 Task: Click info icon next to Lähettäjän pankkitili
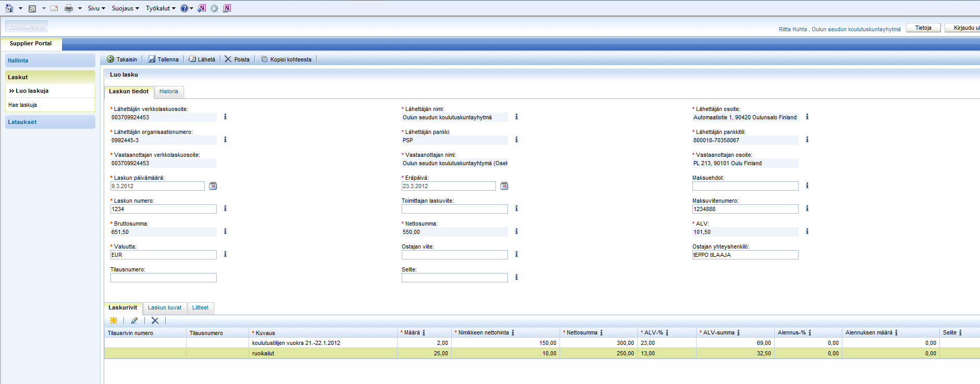(x=807, y=140)
